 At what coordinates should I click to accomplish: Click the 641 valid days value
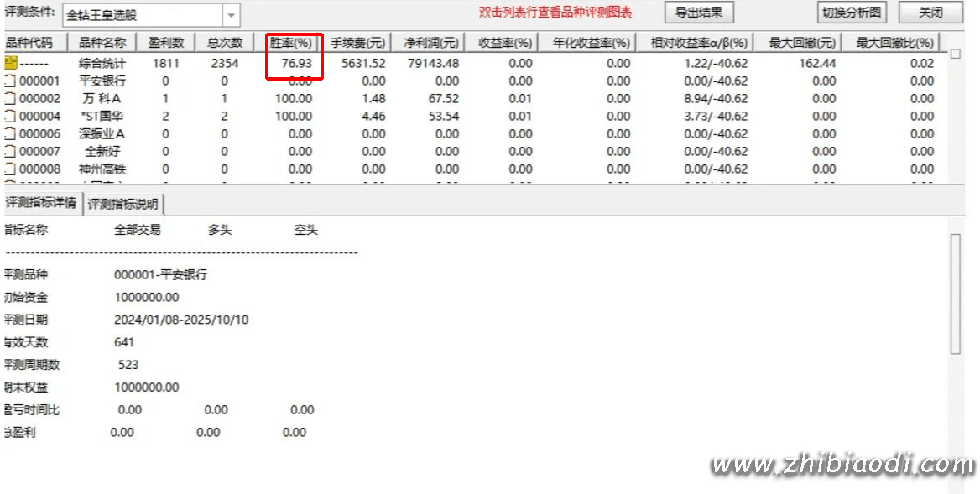pyautogui.click(x=124, y=342)
